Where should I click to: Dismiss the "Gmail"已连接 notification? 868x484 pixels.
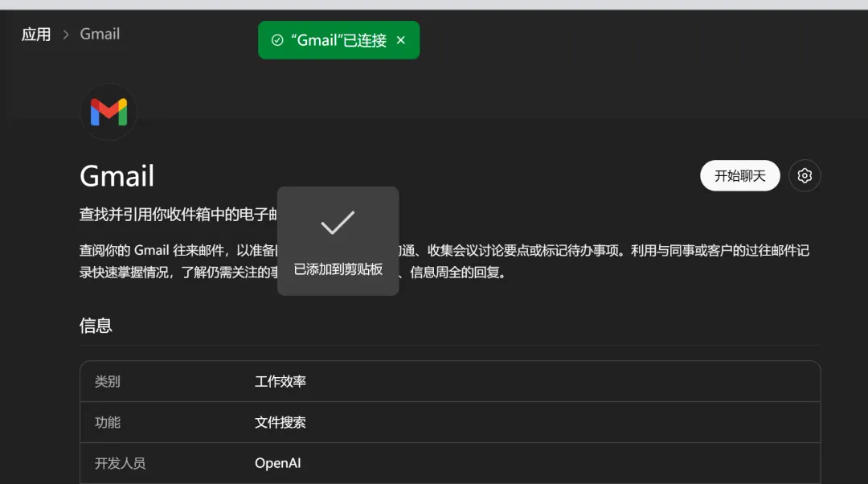[401, 40]
